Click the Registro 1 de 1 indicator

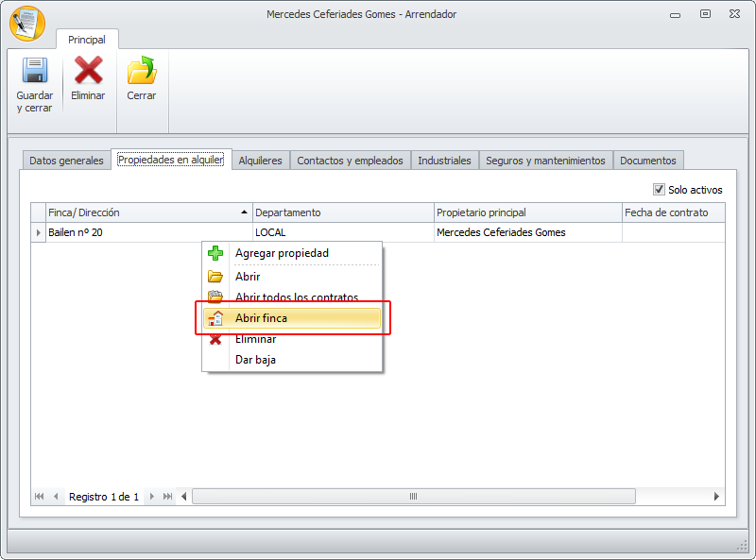coord(104,497)
